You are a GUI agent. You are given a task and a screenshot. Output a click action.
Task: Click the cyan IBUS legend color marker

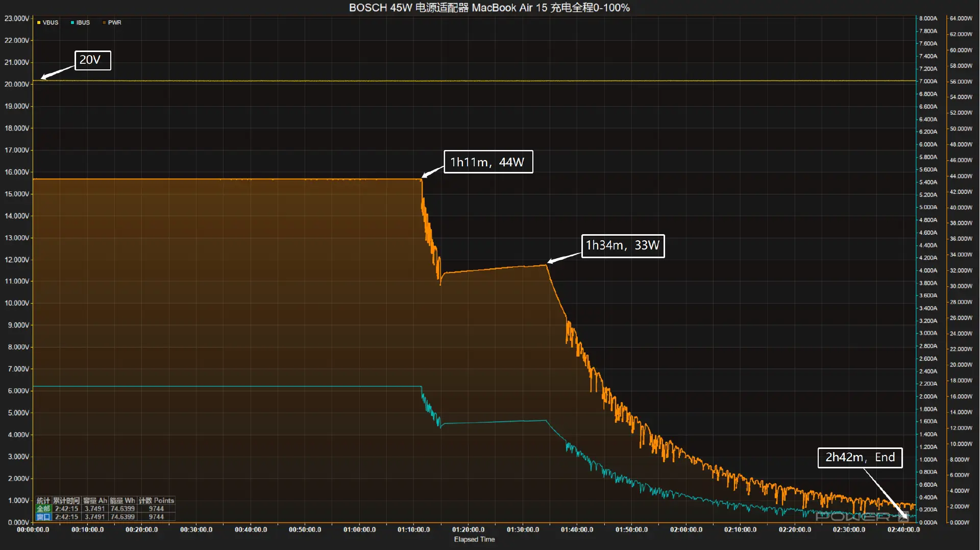click(x=72, y=22)
